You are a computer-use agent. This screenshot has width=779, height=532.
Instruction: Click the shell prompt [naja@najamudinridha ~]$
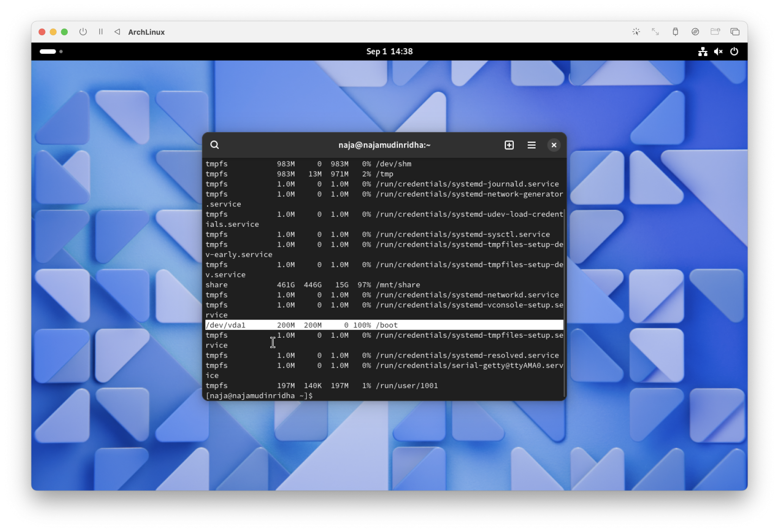click(259, 396)
